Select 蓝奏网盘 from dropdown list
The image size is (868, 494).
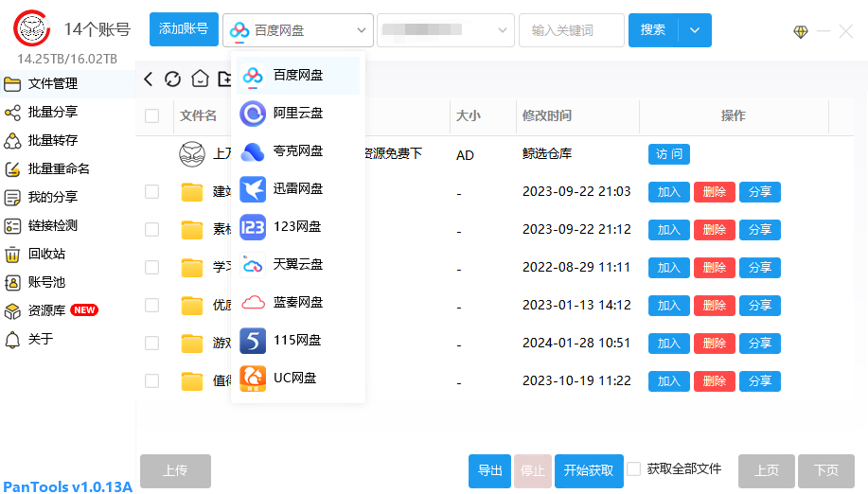point(298,302)
